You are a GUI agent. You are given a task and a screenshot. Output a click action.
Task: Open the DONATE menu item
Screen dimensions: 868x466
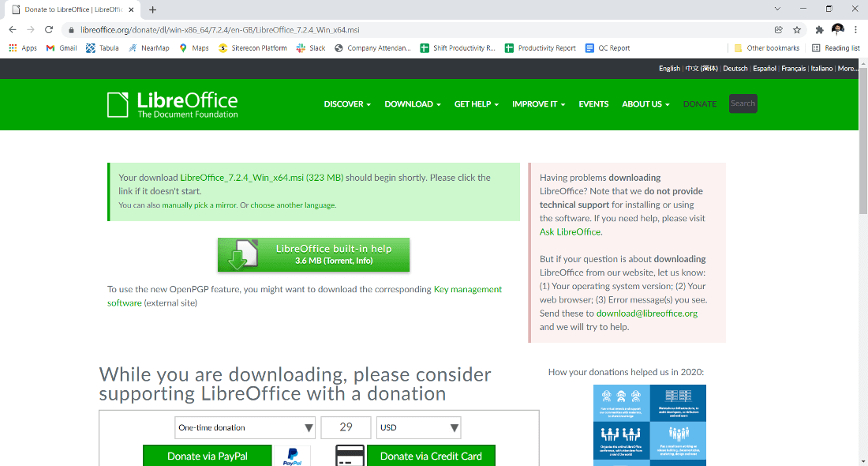coord(700,104)
